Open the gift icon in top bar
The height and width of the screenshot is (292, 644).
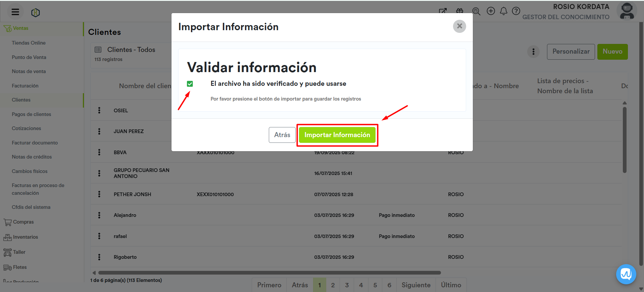tap(459, 11)
